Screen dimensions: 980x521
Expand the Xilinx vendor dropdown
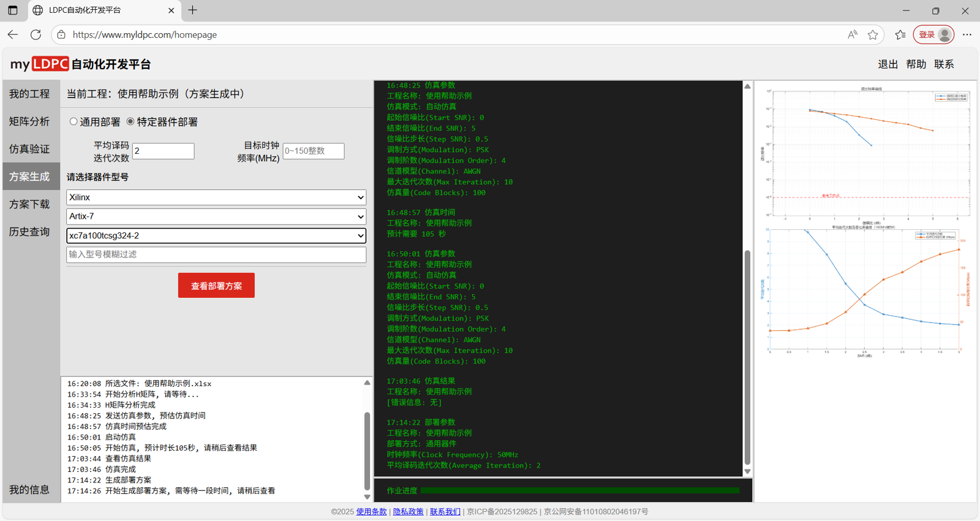point(216,197)
